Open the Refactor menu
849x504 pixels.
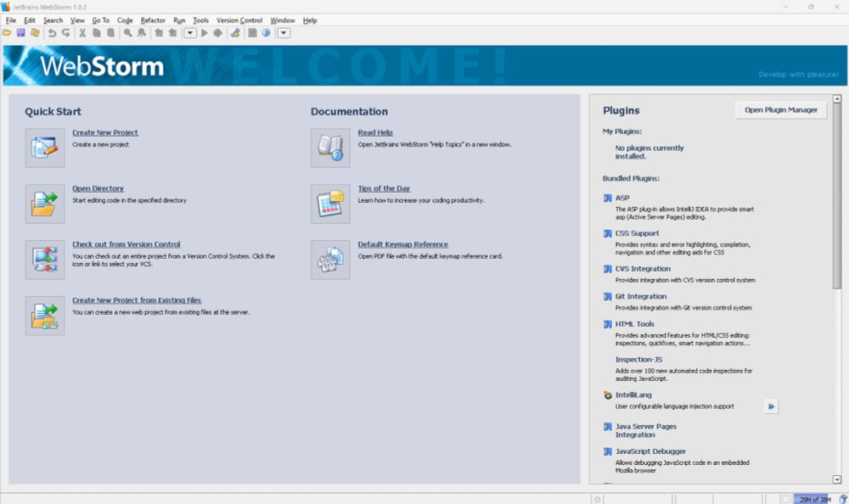coord(153,20)
